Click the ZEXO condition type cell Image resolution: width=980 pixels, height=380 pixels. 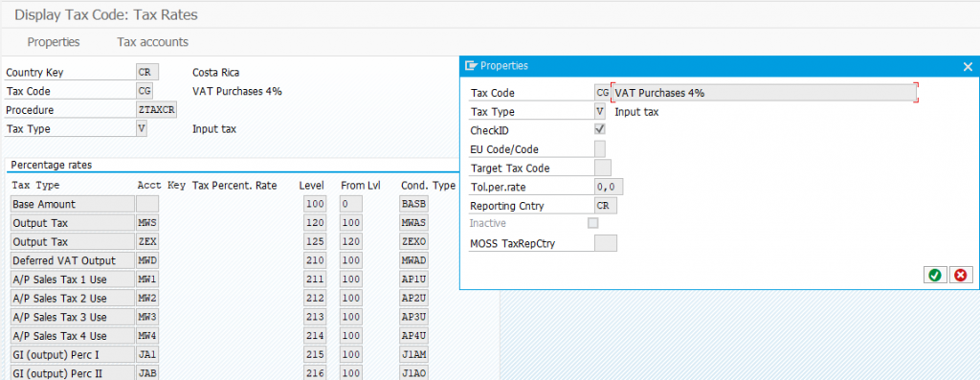(413, 241)
